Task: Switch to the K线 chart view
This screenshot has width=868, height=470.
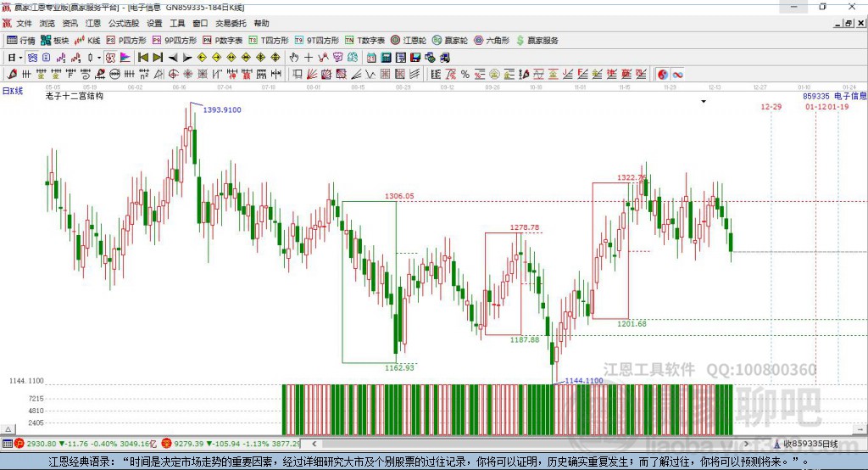Action: pos(87,41)
